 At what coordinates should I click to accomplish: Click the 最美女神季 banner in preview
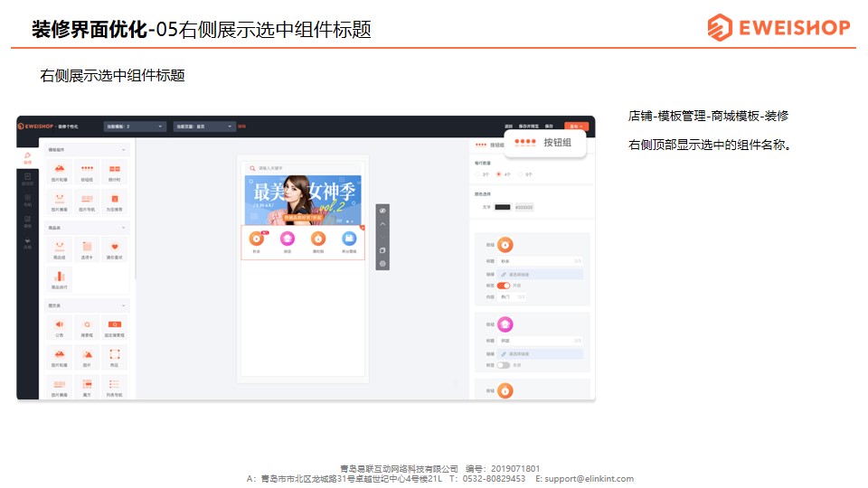click(303, 200)
